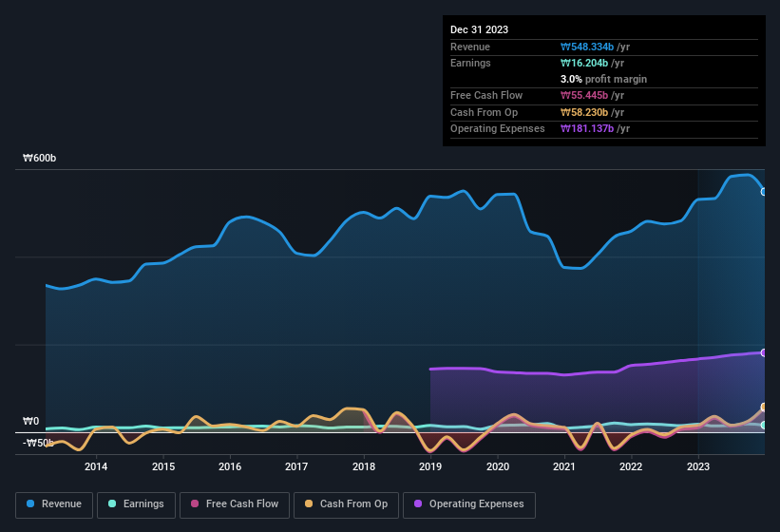The height and width of the screenshot is (532, 780).
Task: Toggle the Earnings legend button
Action: coord(136,504)
